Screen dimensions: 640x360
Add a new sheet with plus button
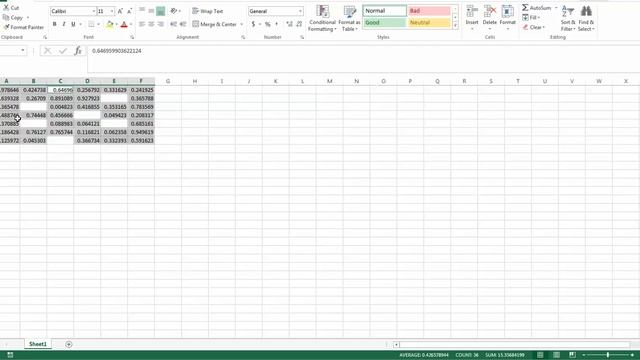[x=69, y=344]
